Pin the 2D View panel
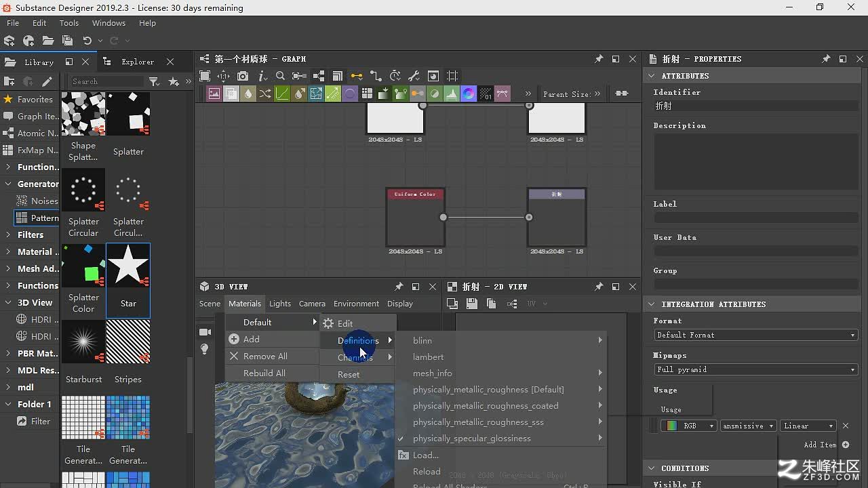This screenshot has width=868, height=488. click(599, 287)
